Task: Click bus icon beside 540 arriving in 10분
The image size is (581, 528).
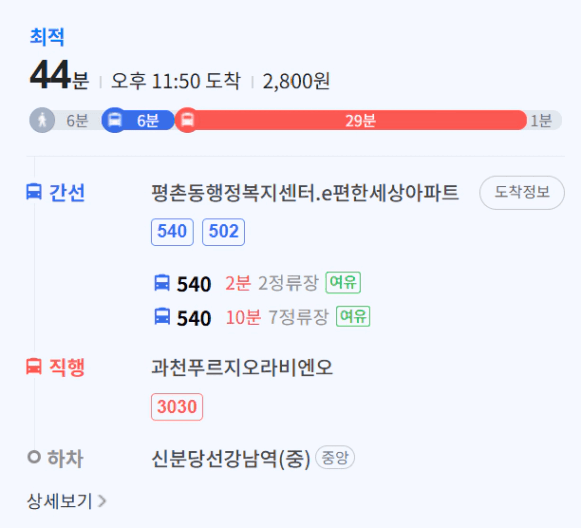Action: (162, 317)
